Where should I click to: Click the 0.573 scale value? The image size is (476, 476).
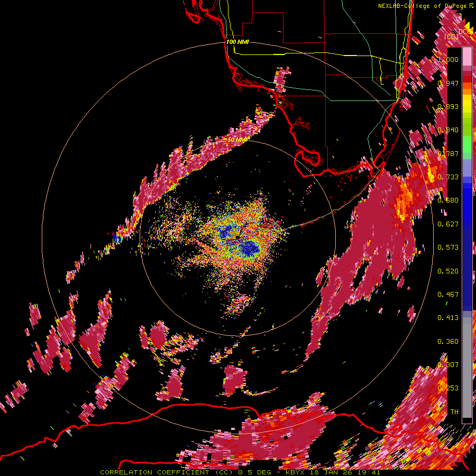point(448,248)
